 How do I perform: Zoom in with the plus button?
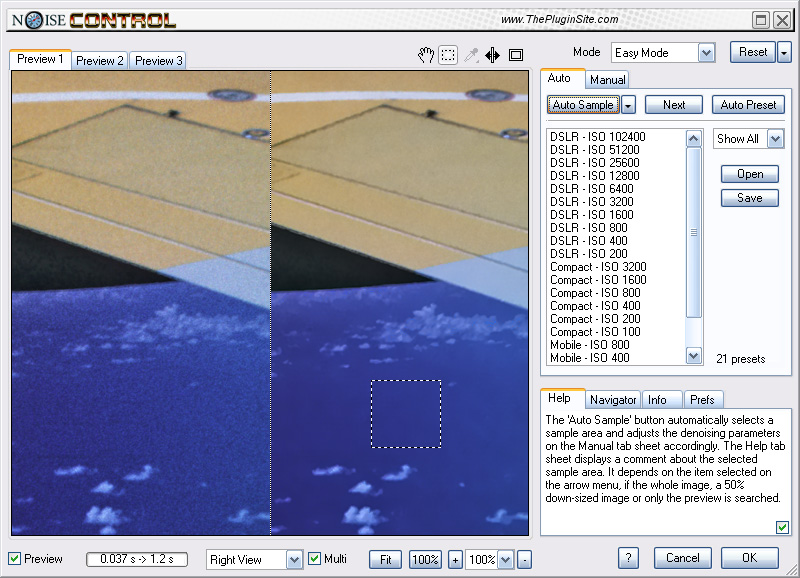[455, 559]
